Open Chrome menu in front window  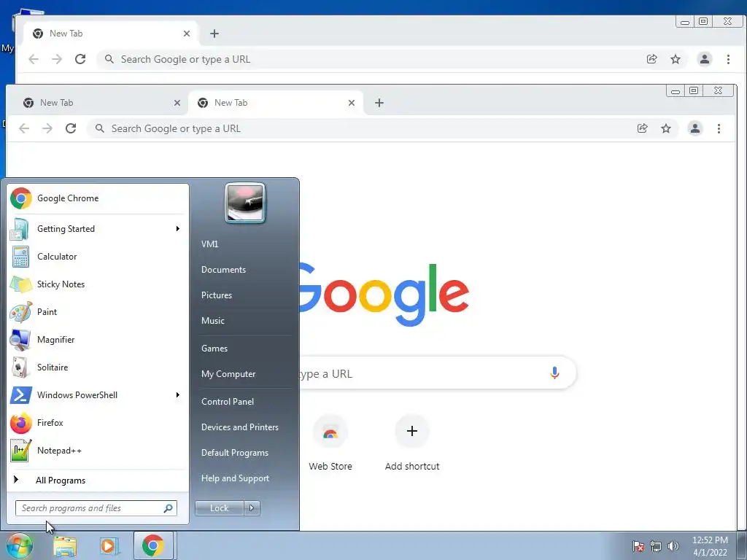click(719, 128)
